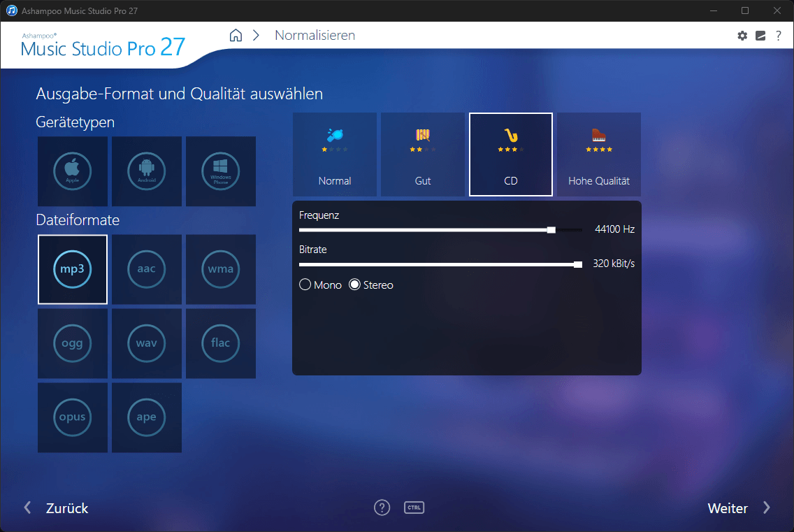794x532 pixels.
Task: Open settings via gear icon
Action: tap(742, 36)
